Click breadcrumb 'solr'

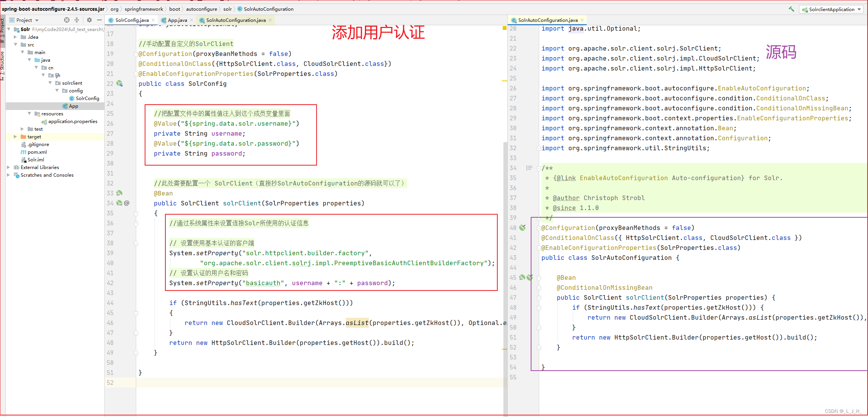(228, 9)
